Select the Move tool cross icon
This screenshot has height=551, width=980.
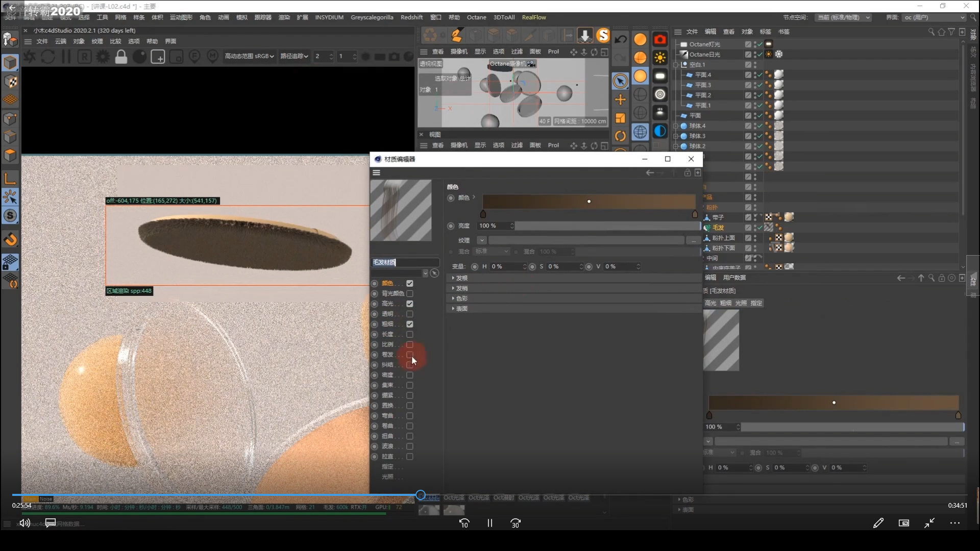[x=620, y=99]
